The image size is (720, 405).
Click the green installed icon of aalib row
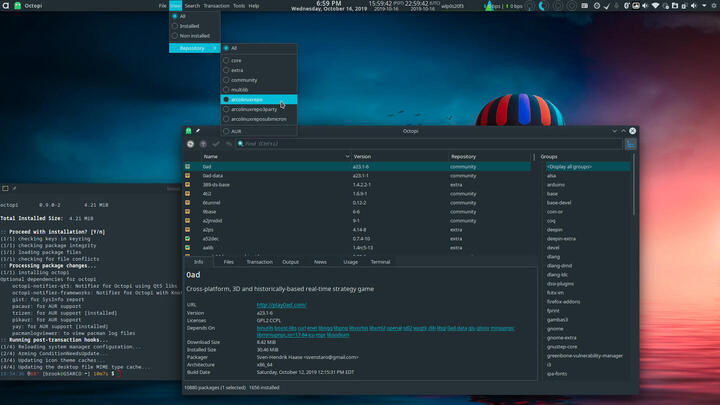coord(187,248)
